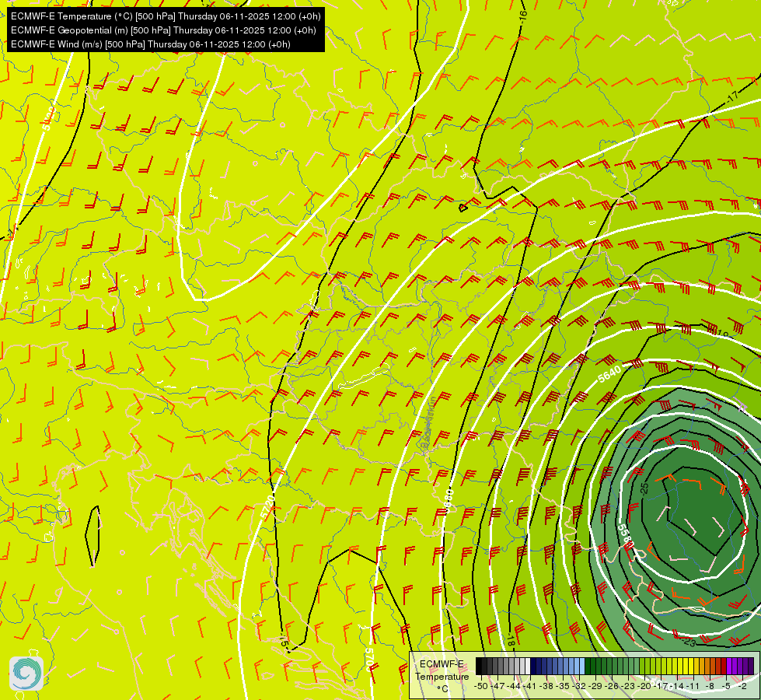Image resolution: width=761 pixels, height=700 pixels.
Task: Click the -18 isotherm label near bottom
Action: (510, 640)
